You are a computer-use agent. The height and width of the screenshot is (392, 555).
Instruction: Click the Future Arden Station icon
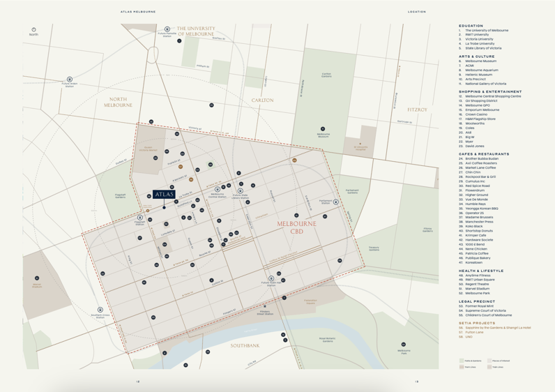coord(70,80)
